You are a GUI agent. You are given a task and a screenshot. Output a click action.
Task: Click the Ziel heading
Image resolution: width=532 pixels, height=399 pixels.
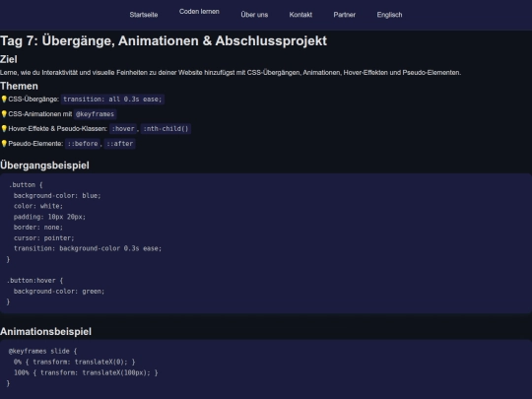click(9, 59)
